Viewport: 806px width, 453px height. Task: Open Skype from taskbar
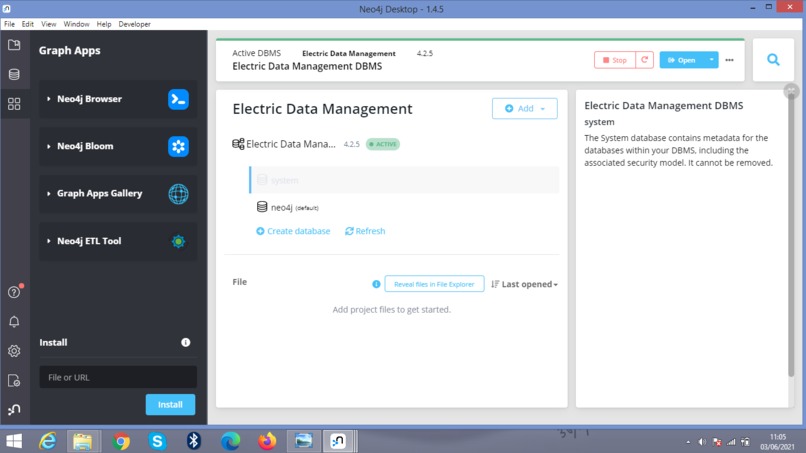(x=157, y=441)
